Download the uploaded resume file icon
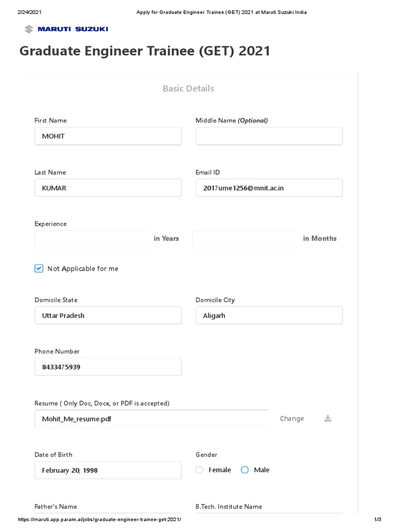The height and width of the screenshot is (532, 399). click(328, 418)
